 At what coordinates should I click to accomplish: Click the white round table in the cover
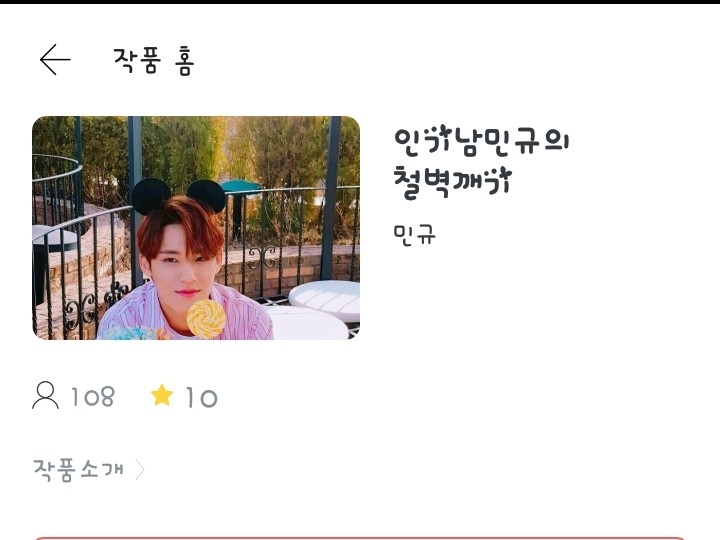[326, 301]
